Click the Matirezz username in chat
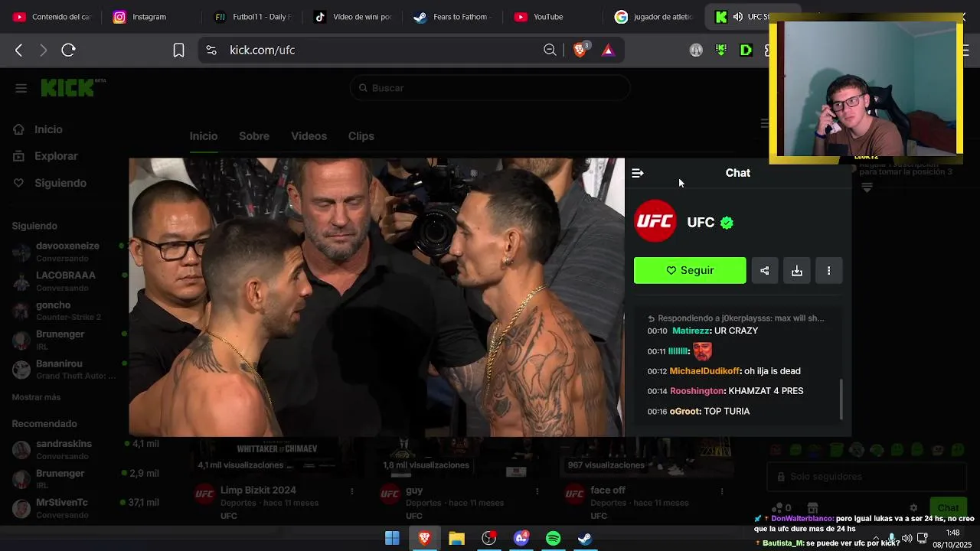Image resolution: width=980 pixels, height=551 pixels. pos(691,331)
